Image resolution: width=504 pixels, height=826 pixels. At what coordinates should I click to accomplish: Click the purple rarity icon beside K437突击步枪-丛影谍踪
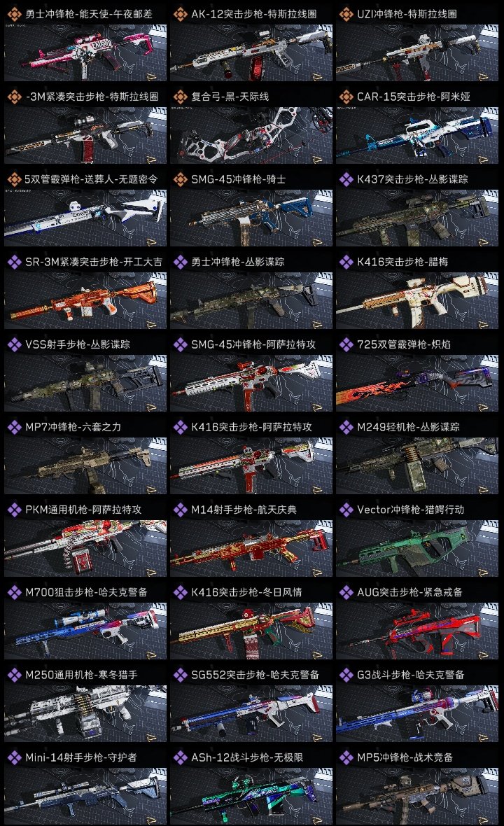point(346,179)
